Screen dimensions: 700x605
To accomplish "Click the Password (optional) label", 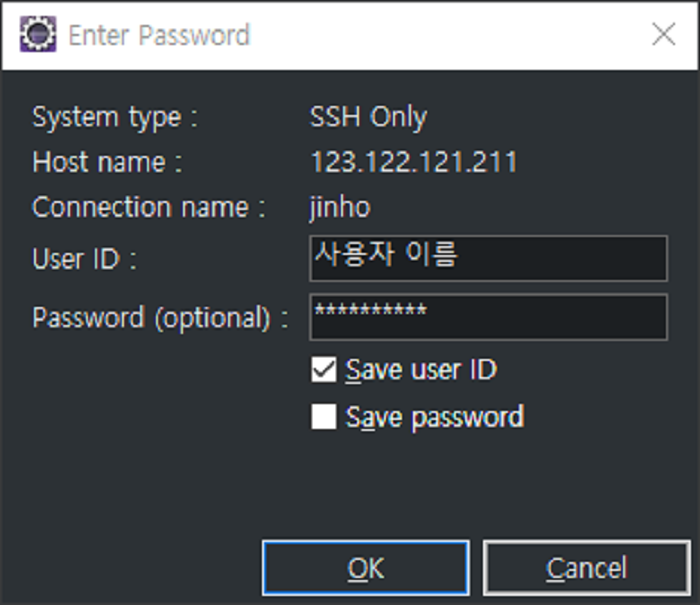I will tap(160, 318).
